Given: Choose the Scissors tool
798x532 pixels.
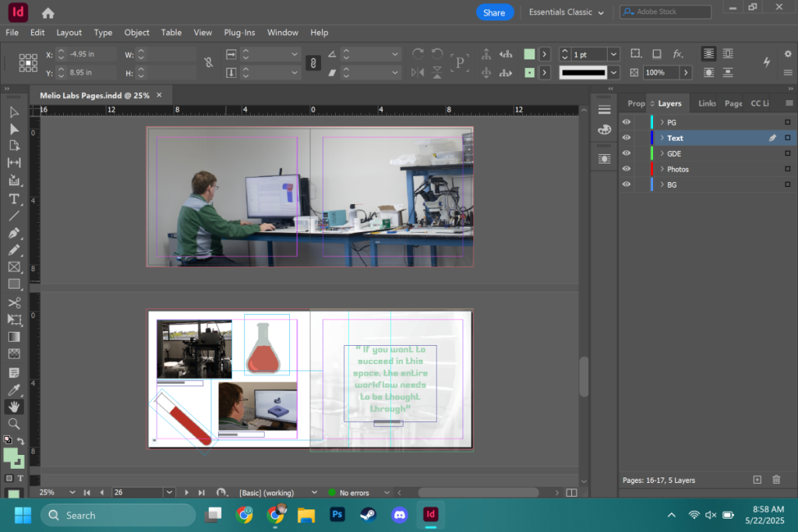Looking at the screenshot, I should click(14, 303).
